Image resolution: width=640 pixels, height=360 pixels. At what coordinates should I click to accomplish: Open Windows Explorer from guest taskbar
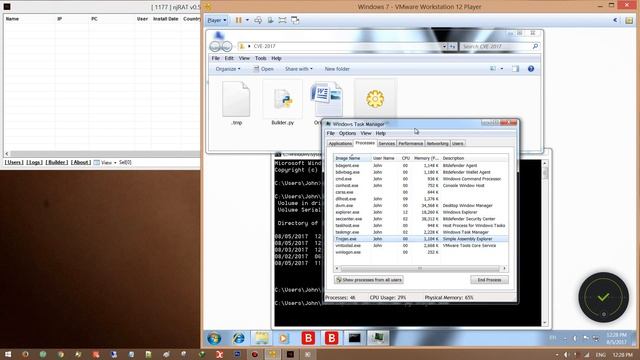pos(261,338)
